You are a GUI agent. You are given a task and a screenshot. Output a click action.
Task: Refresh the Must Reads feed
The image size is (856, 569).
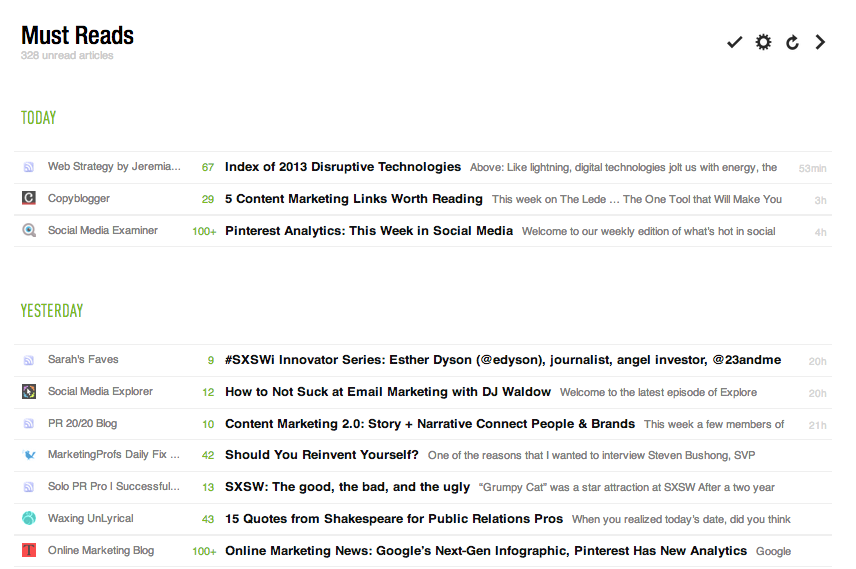point(792,42)
